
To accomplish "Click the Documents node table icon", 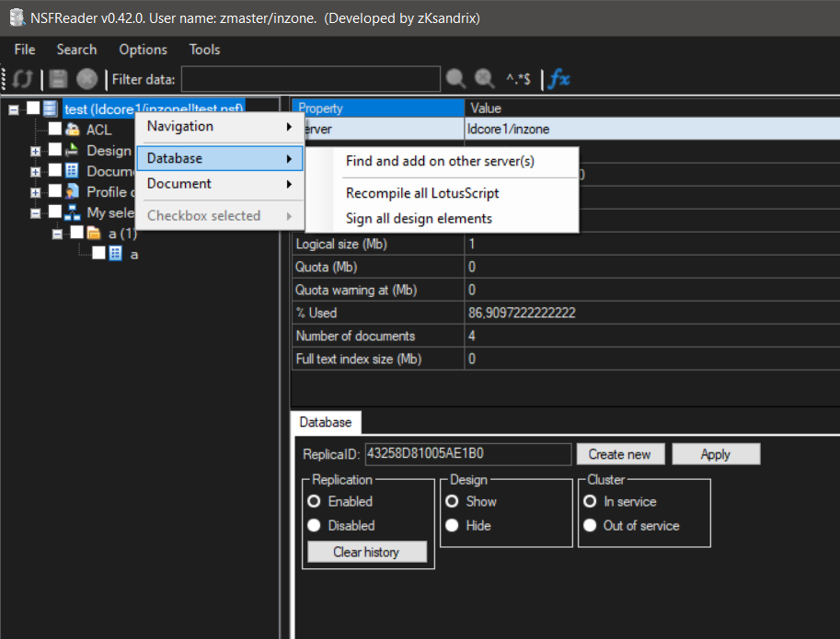I will pos(72,171).
